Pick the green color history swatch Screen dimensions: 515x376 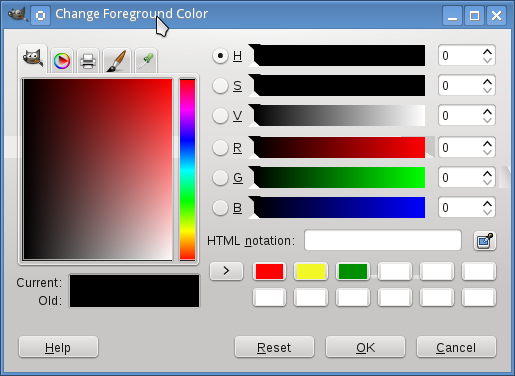coord(353,271)
